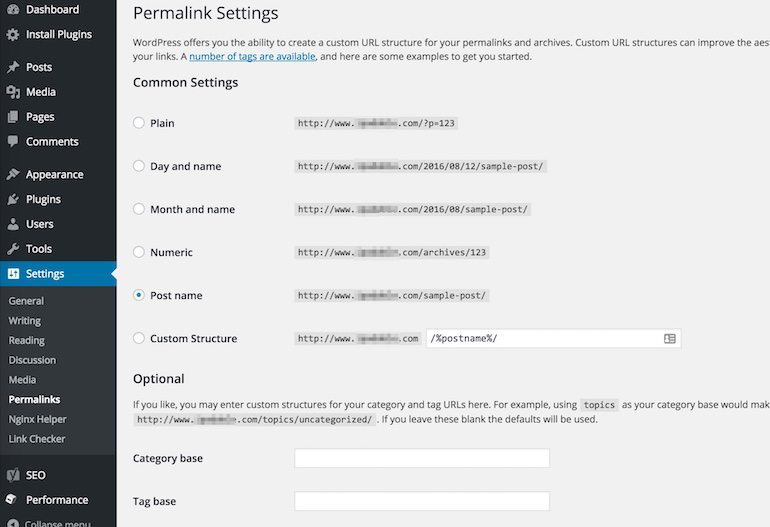Open the General settings submenu item

tap(26, 301)
